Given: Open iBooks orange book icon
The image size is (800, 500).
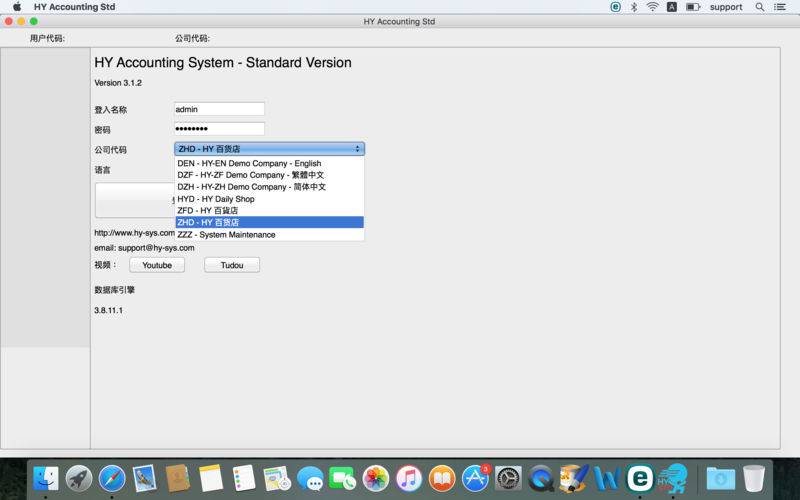Looking at the screenshot, I should coord(442,479).
